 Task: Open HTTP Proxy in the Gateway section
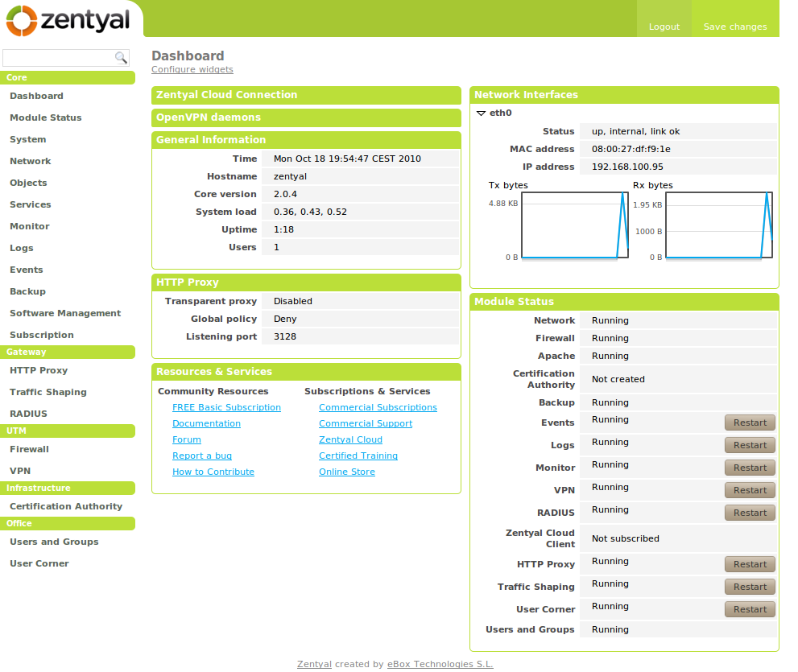click(39, 370)
